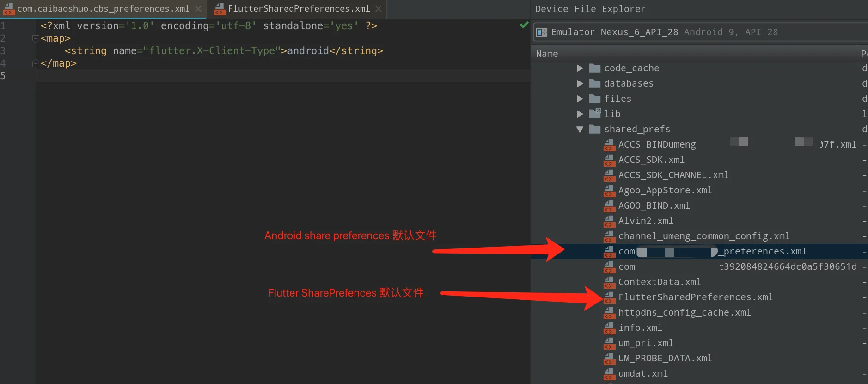Click AGOO_BIND.xml file icon

(x=609, y=206)
